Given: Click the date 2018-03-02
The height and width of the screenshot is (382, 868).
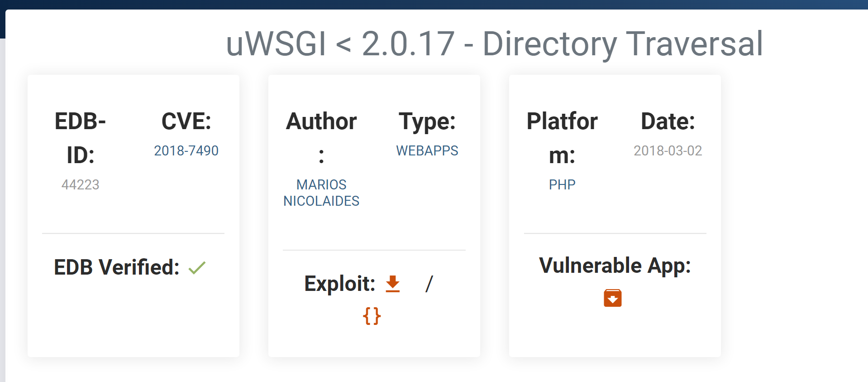Looking at the screenshot, I should pos(668,150).
